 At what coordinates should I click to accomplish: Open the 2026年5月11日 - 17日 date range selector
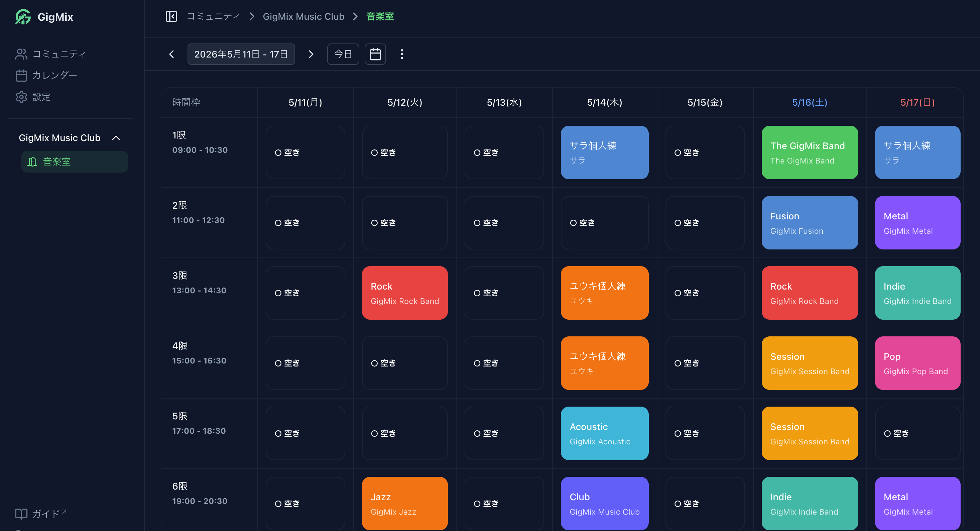point(241,54)
